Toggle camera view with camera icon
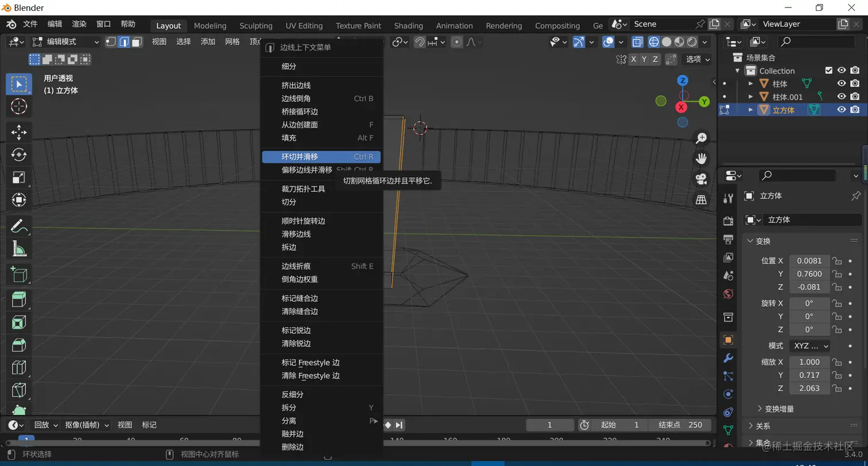 tap(701, 179)
